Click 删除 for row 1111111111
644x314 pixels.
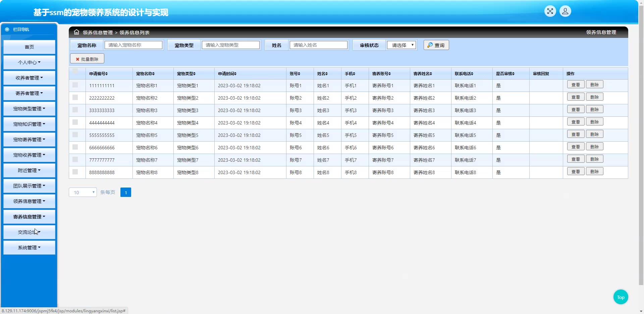[594, 85]
